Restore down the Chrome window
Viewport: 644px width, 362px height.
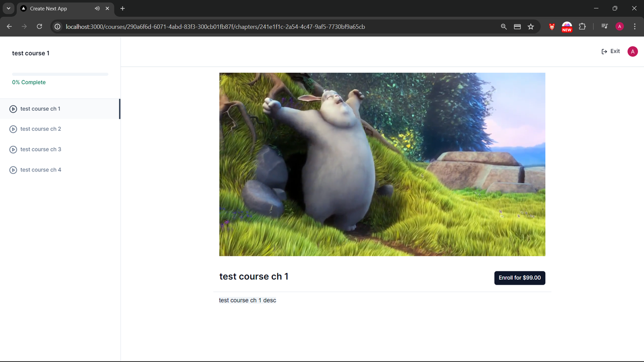click(615, 9)
